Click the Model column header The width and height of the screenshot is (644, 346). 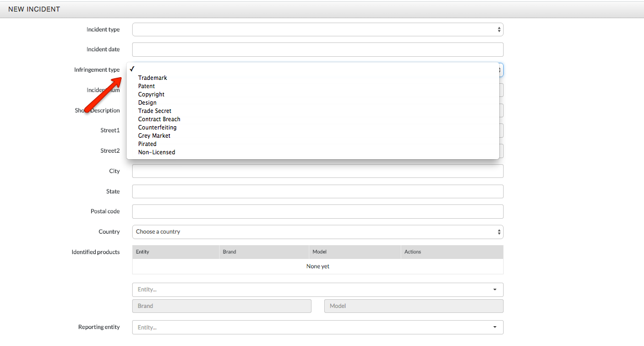[x=320, y=252]
